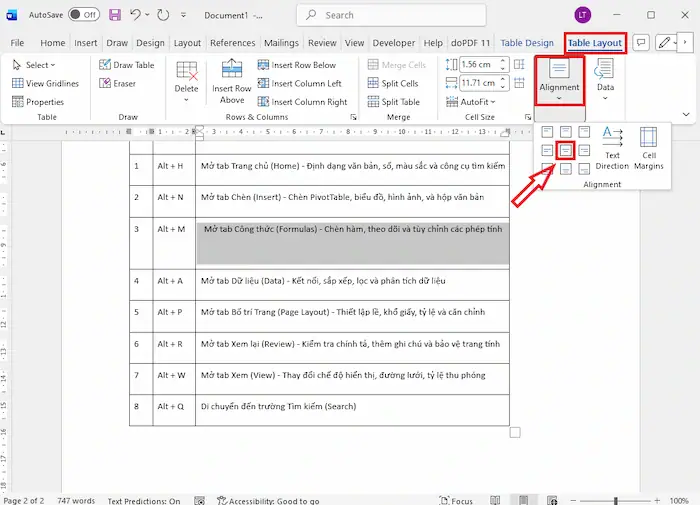Select Align Center alignment icon

click(565, 150)
